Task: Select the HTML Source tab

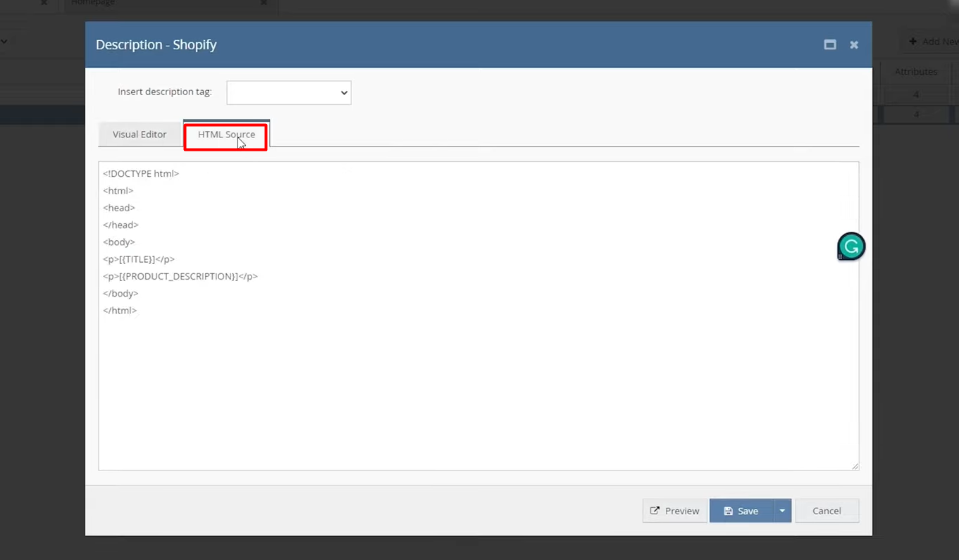Action: [x=226, y=135]
